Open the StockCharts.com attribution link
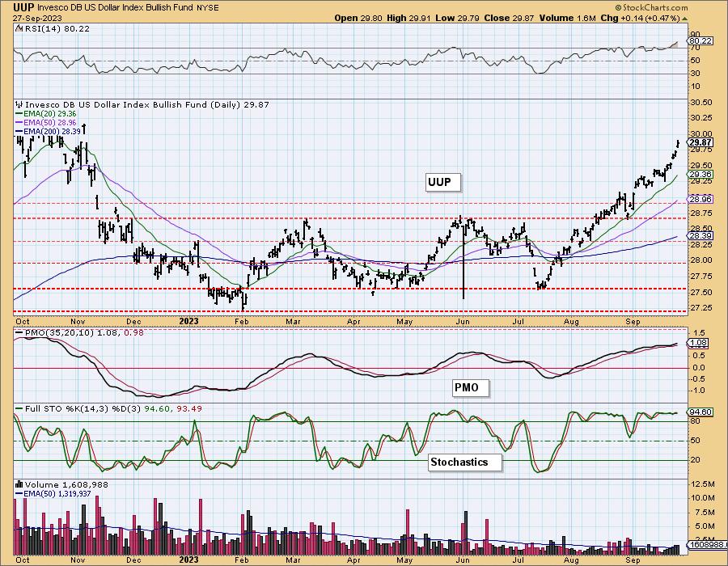Screen dimensions: 728x566 pyautogui.click(x=651, y=7)
